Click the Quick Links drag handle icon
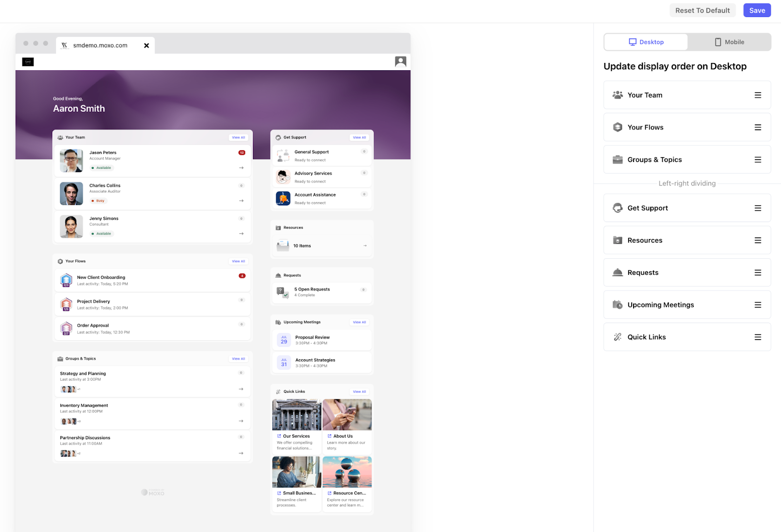781x532 pixels. pyautogui.click(x=758, y=337)
